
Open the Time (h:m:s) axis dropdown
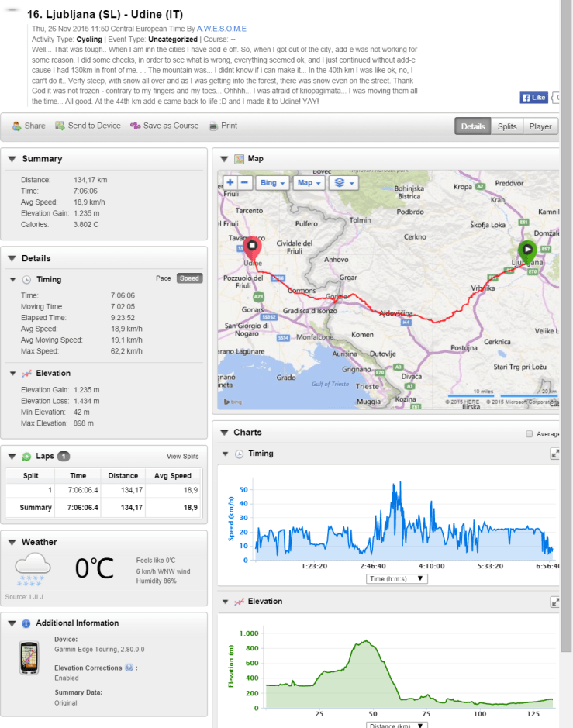(x=397, y=578)
